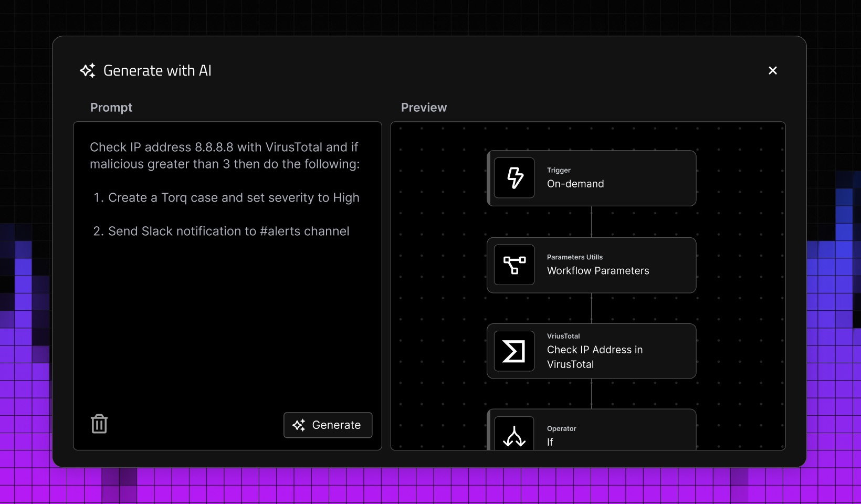
Task: Click the Prompt heading
Action: click(111, 108)
